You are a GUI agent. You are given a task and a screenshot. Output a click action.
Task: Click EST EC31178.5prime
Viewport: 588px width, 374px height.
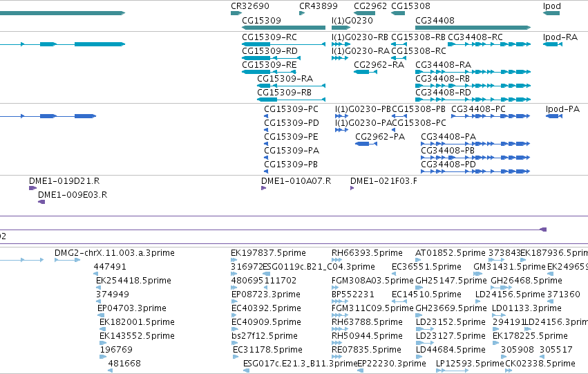(x=236, y=357)
